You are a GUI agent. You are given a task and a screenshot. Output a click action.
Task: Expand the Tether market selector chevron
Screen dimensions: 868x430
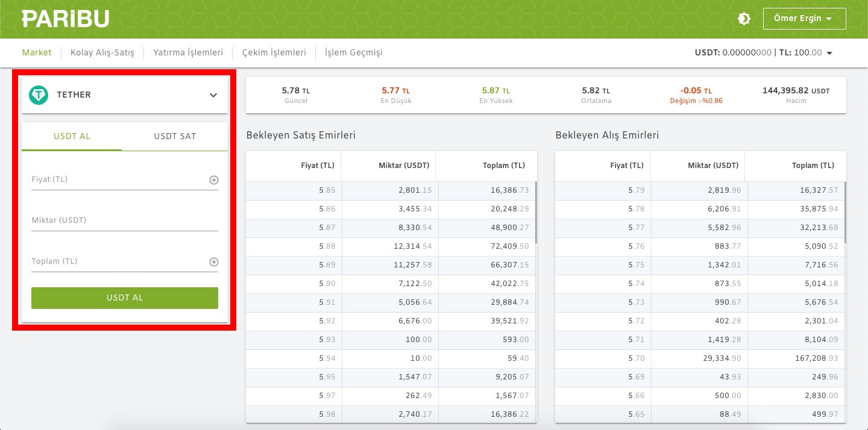[x=213, y=95]
